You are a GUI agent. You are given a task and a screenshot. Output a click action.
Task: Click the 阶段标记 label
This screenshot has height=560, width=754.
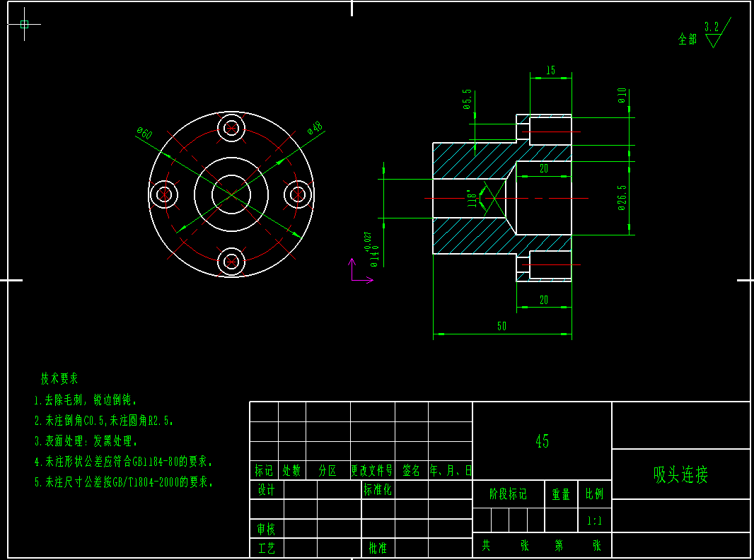point(509,494)
